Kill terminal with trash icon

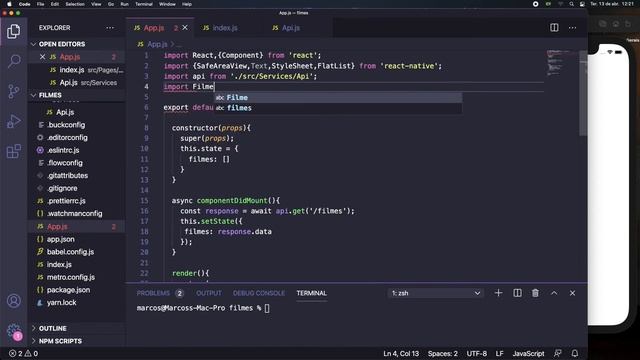coord(535,293)
